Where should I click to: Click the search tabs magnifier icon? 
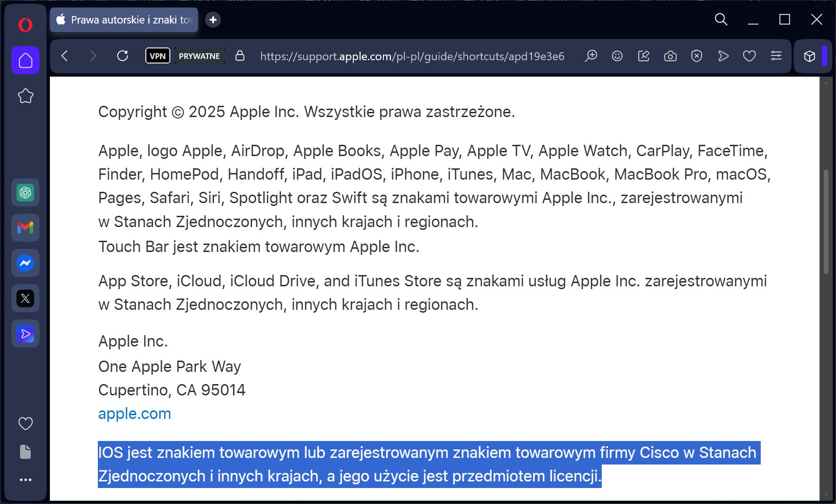tap(721, 19)
